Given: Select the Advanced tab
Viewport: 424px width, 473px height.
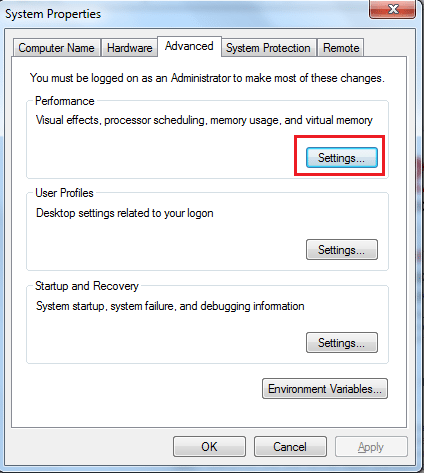Looking at the screenshot, I should tap(189, 46).
